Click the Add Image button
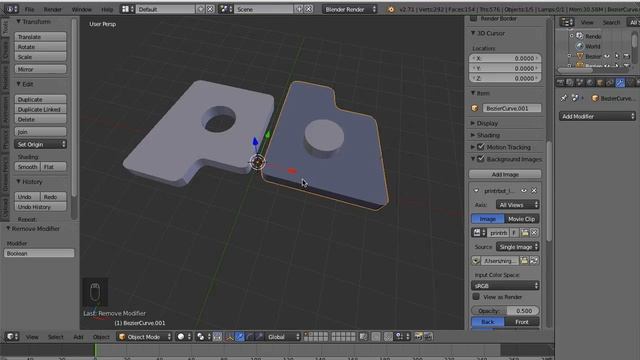Screen dimensions: 640x360 [x=505, y=174]
